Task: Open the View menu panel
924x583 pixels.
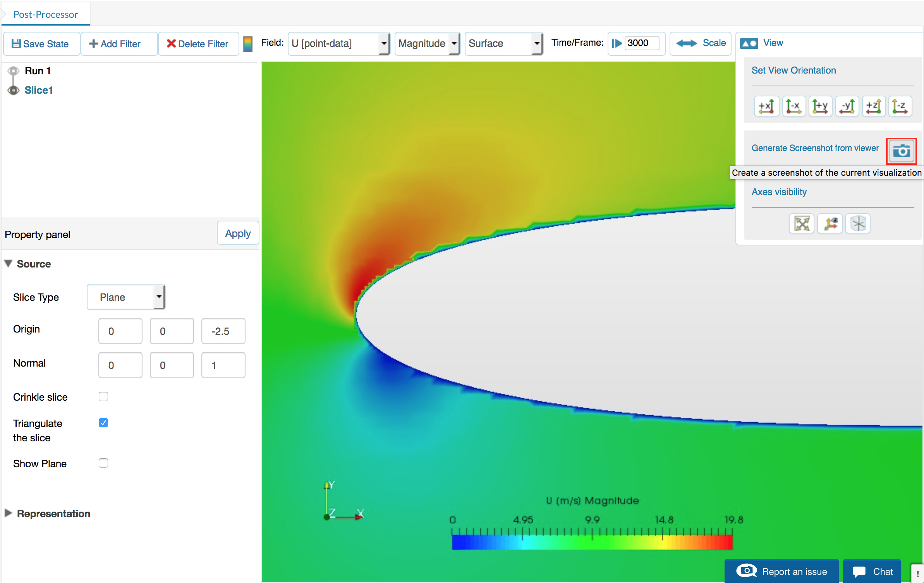Action: point(762,43)
